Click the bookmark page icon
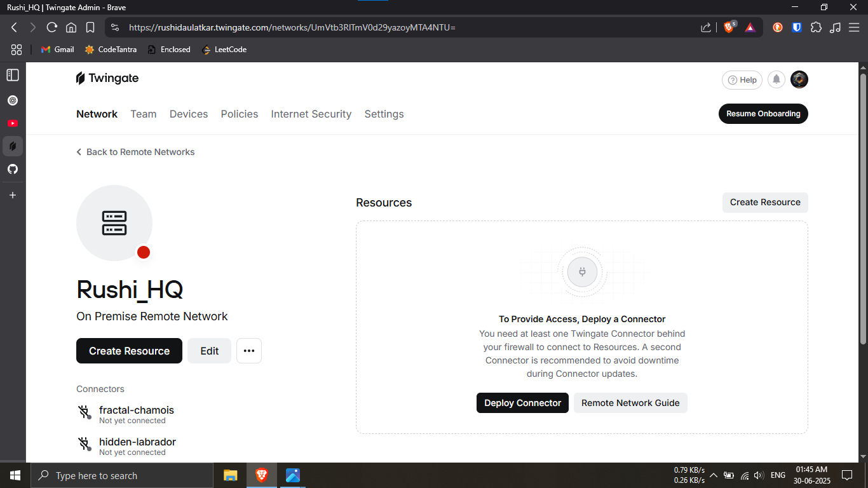The height and width of the screenshot is (488, 868). 90,27
